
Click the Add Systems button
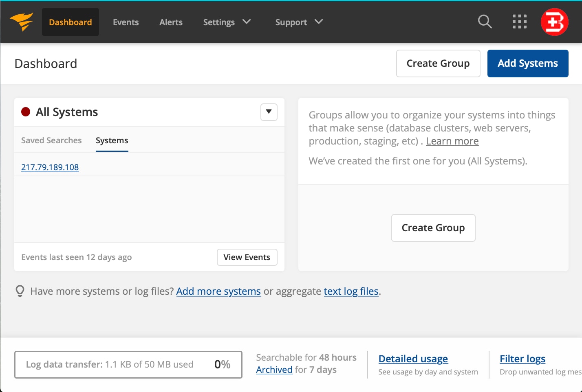[527, 63]
